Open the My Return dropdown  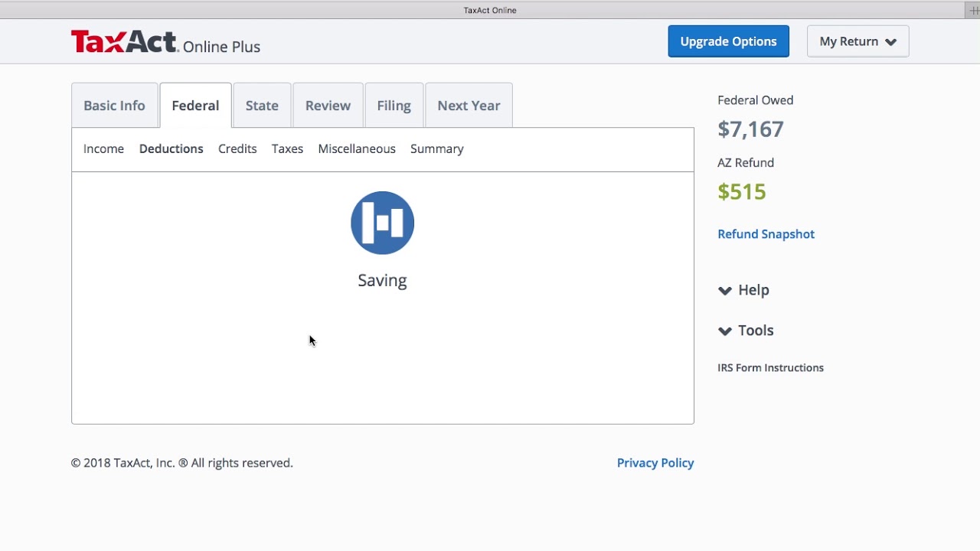(x=857, y=41)
